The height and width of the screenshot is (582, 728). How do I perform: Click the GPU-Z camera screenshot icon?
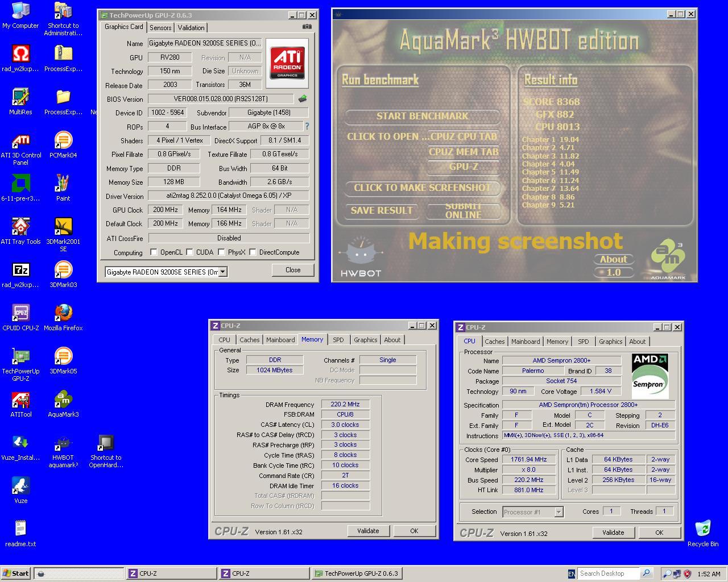307,27
